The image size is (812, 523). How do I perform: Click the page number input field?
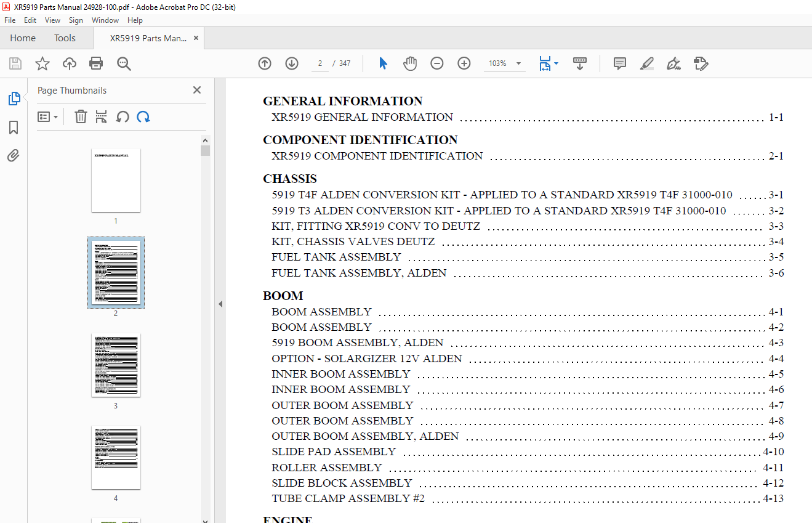pyautogui.click(x=320, y=63)
